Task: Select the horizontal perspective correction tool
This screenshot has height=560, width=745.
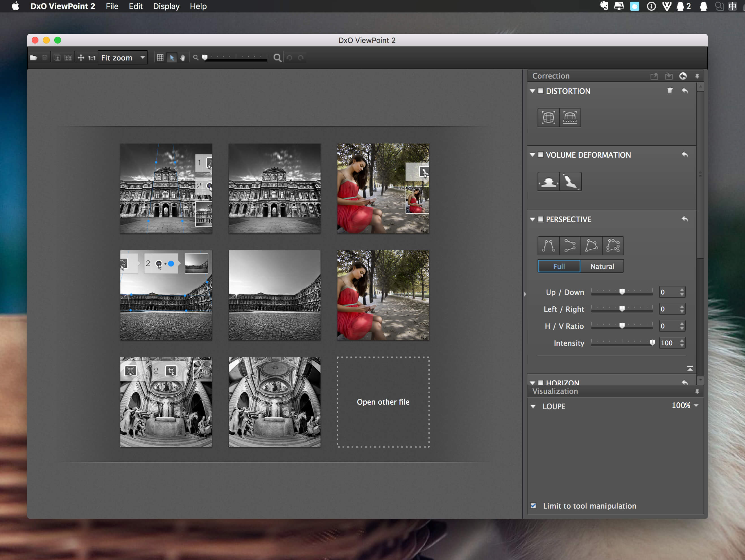Action: point(570,245)
